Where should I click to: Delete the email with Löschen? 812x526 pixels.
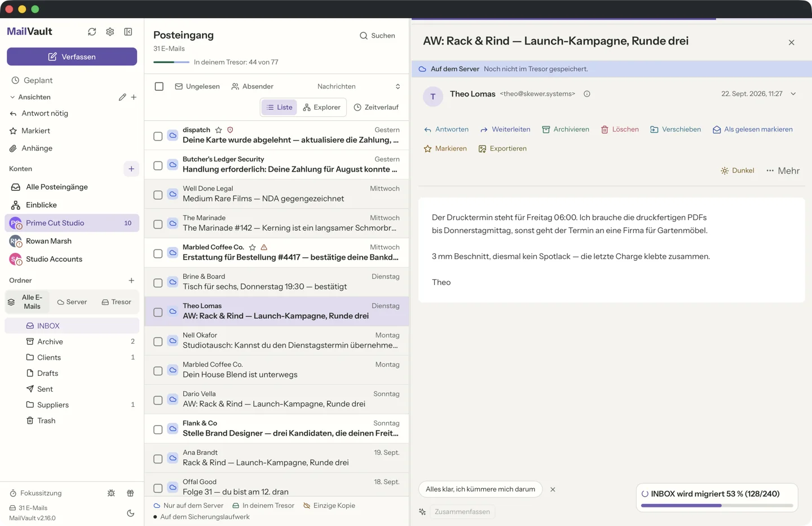620,129
